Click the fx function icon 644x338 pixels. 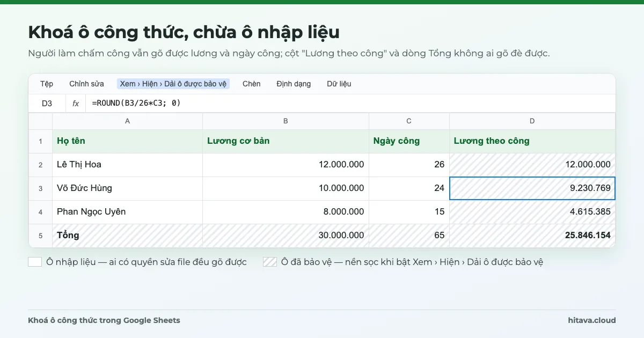coord(76,104)
